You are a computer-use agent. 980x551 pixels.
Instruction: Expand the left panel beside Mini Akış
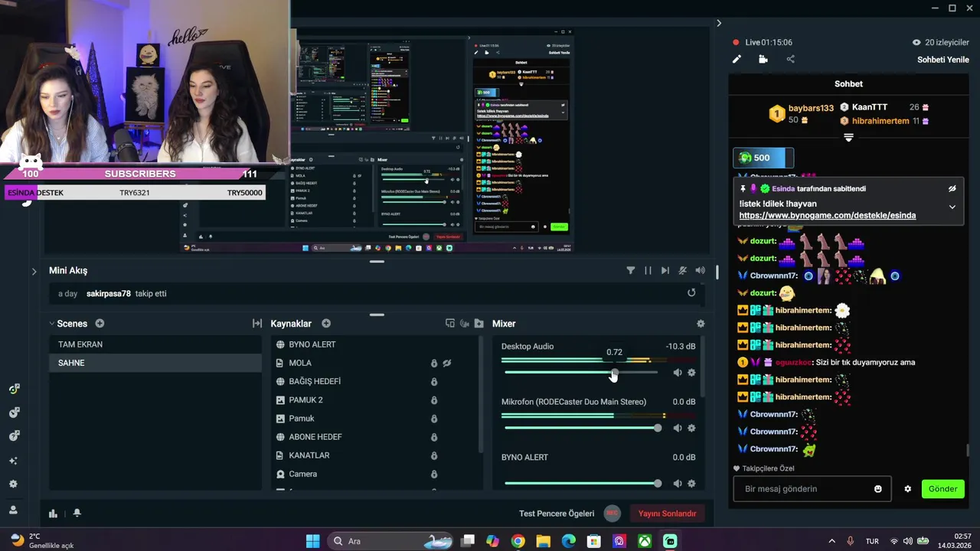(x=34, y=271)
